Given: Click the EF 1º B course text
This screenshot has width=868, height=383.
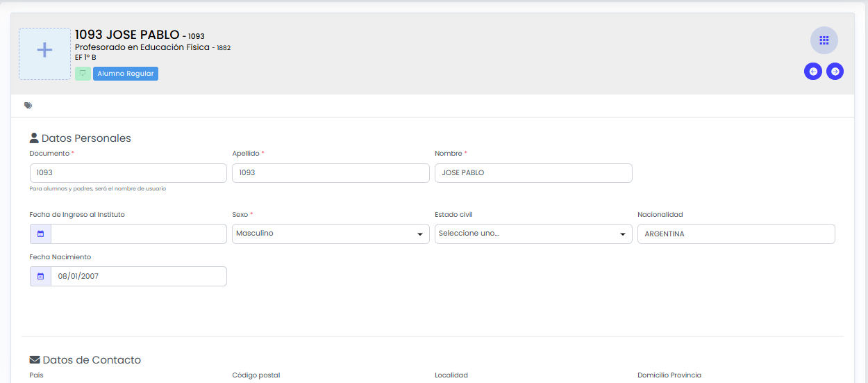Looking at the screenshot, I should [x=85, y=57].
